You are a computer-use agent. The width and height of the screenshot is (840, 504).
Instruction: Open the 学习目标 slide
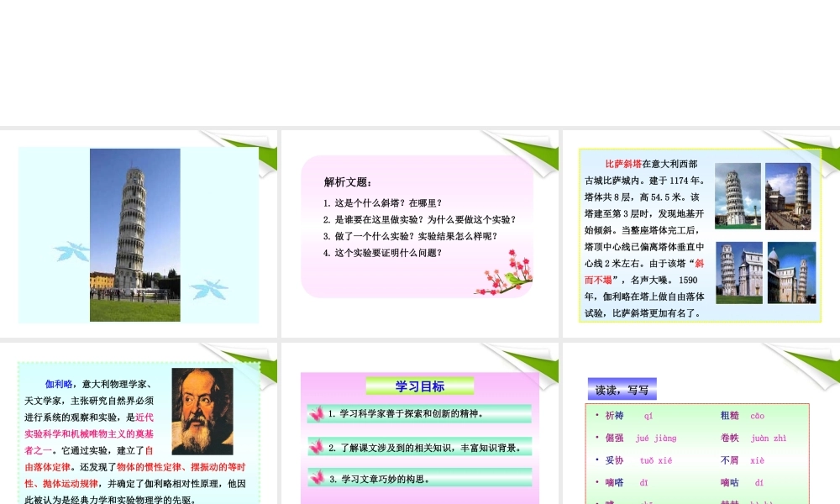pos(419,423)
